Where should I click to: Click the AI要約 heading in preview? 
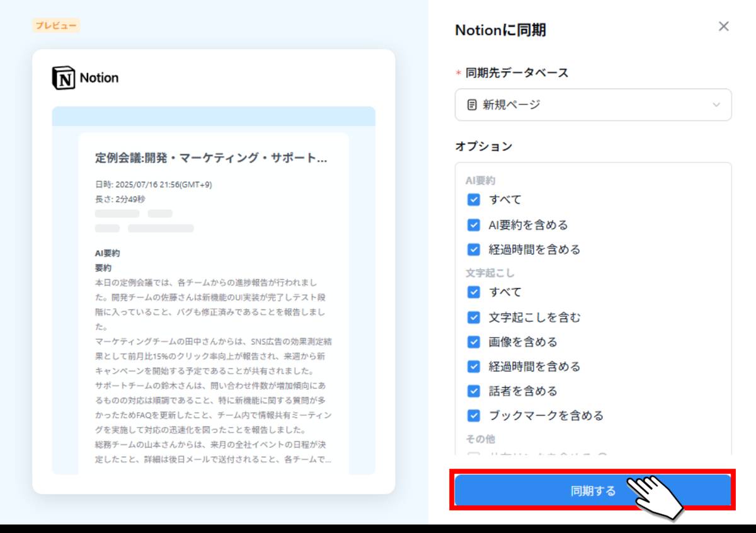click(107, 253)
